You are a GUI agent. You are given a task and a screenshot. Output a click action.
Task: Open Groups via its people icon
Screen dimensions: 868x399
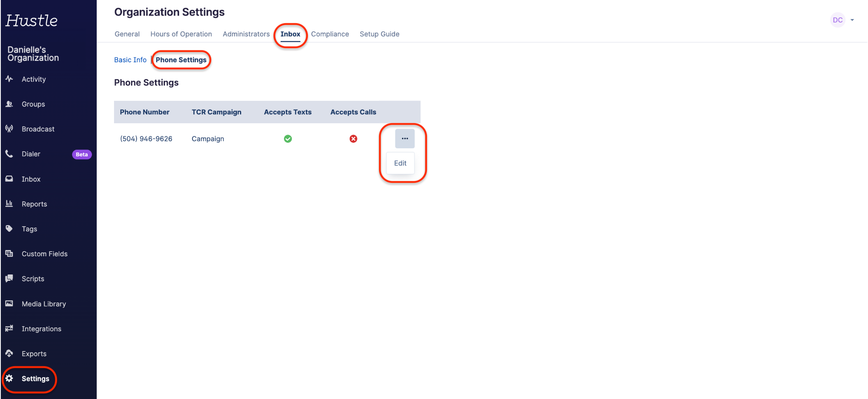pos(9,104)
